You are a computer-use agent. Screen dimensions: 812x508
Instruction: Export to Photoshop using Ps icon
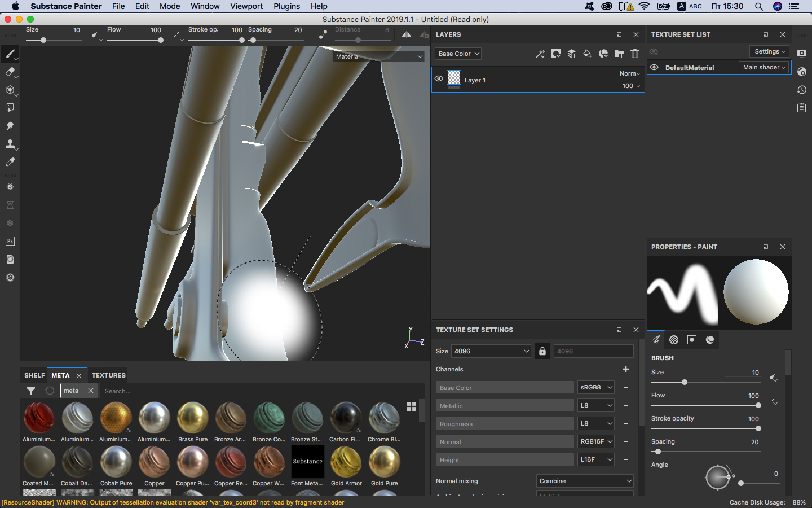pyautogui.click(x=10, y=241)
